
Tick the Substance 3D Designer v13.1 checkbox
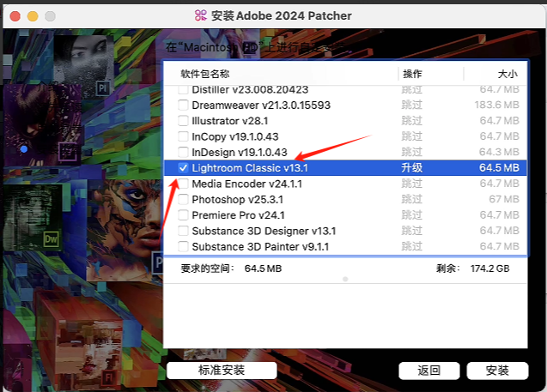[x=183, y=231]
